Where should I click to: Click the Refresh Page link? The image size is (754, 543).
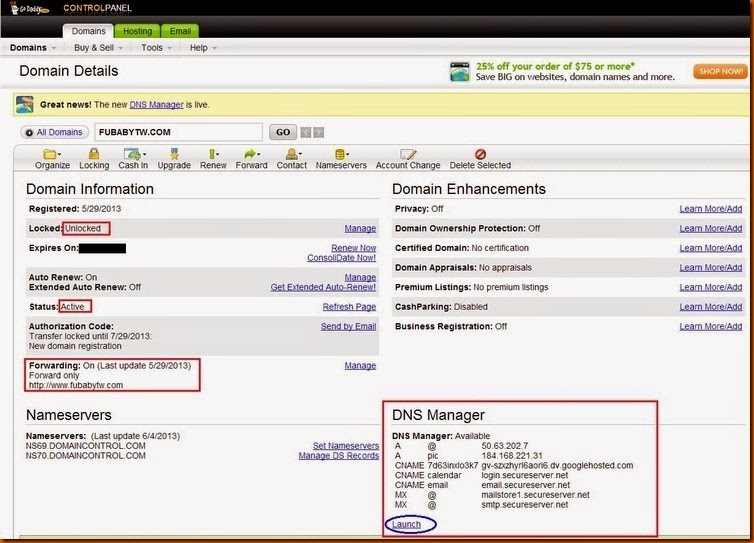pos(349,307)
